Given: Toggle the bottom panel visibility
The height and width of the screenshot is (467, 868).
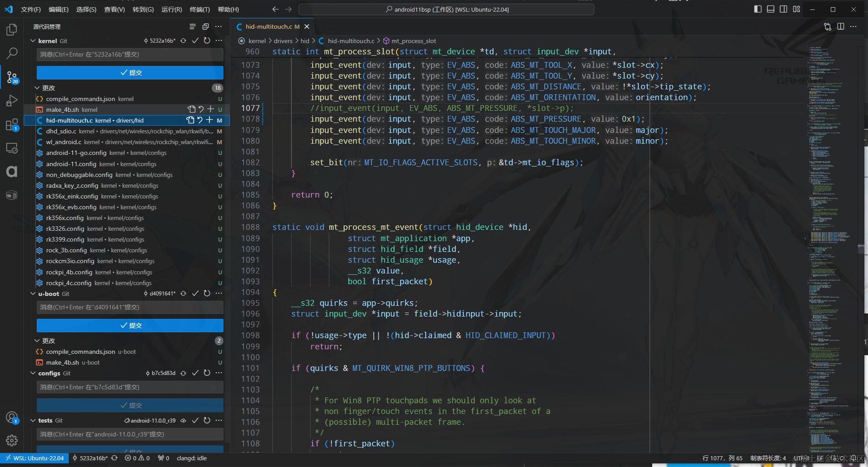Looking at the screenshot, I should pos(771,9).
